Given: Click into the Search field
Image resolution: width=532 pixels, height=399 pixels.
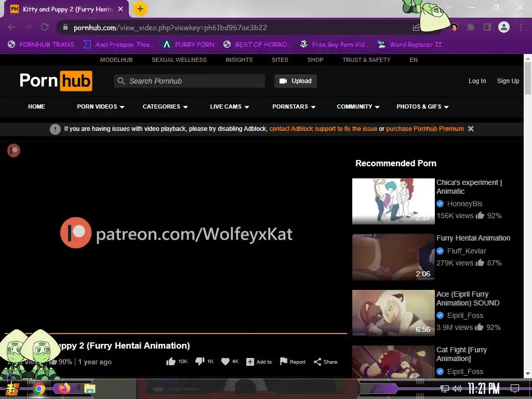Looking at the screenshot, I should click(189, 81).
